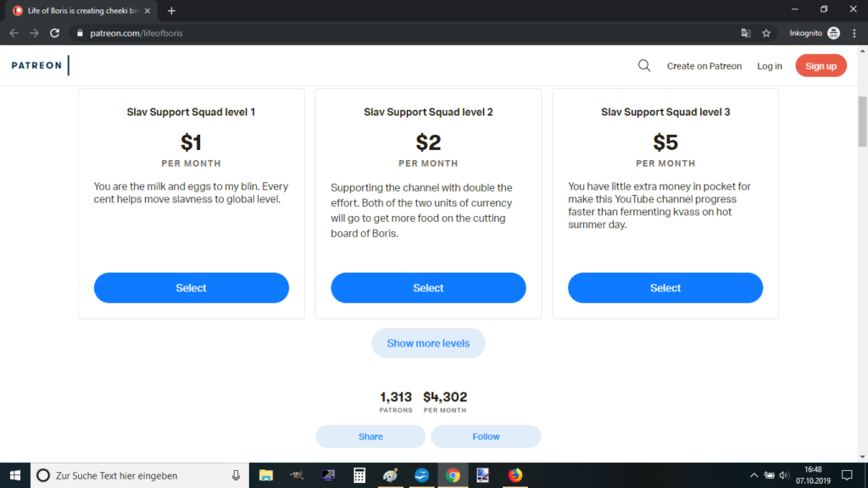Viewport: 868px width, 488px height.
Task: Open Chrome from taskbar
Action: point(453,475)
